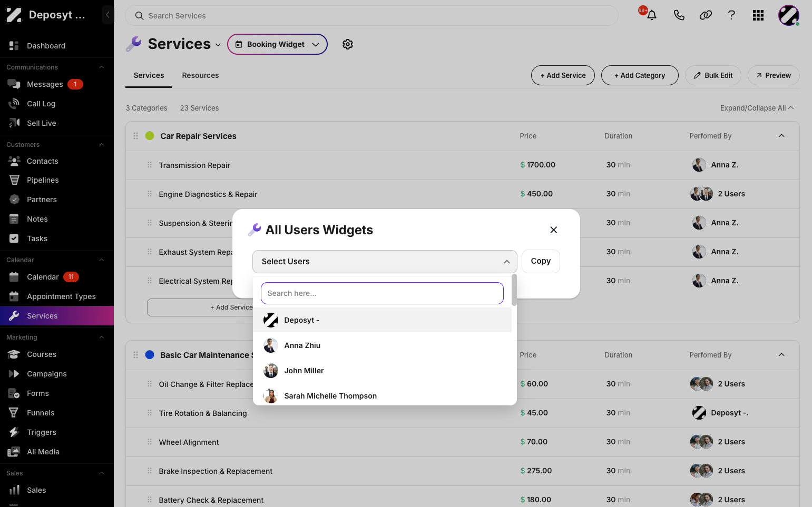Open Dashboard in the sidebar

(57, 46)
